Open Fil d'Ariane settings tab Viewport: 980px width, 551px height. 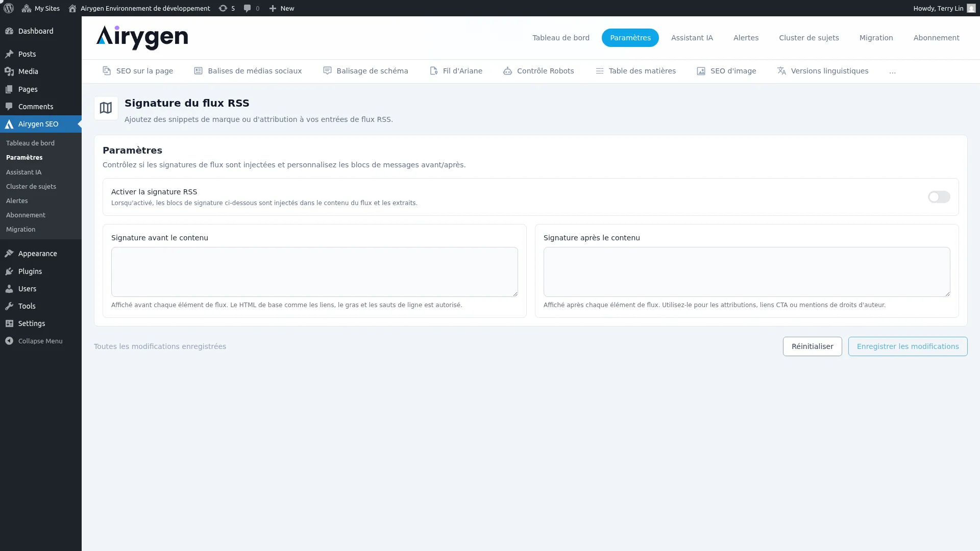[x=456, y=71]
